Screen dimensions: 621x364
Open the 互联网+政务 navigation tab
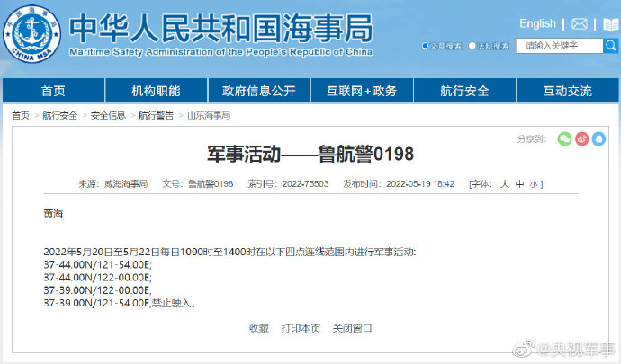[362, 91]
